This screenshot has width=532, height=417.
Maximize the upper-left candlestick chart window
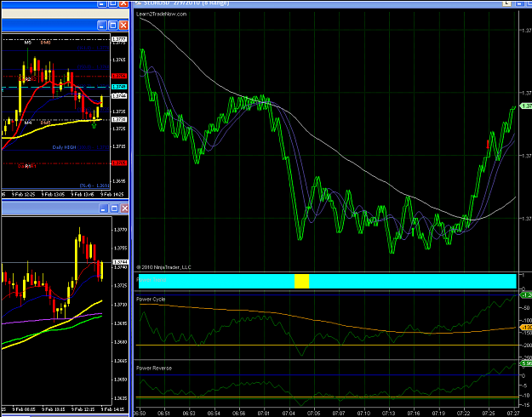click(x=113, y=26)
